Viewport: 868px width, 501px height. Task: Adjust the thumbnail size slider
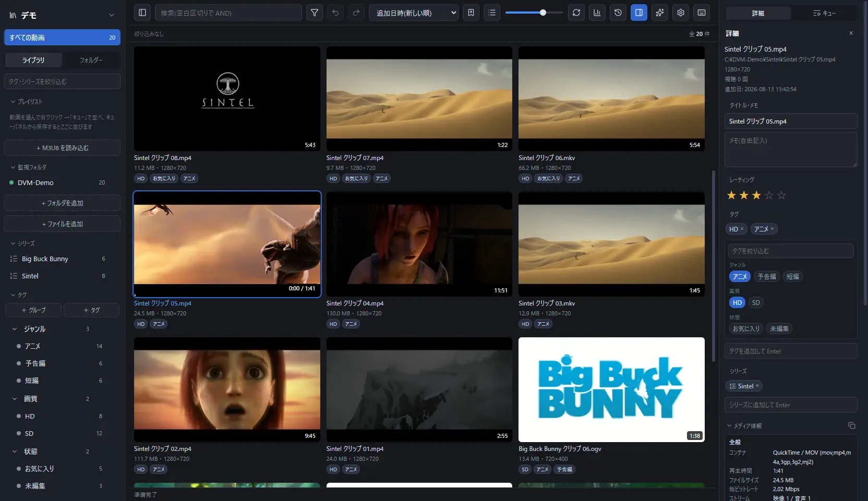[x=534, y=13]
